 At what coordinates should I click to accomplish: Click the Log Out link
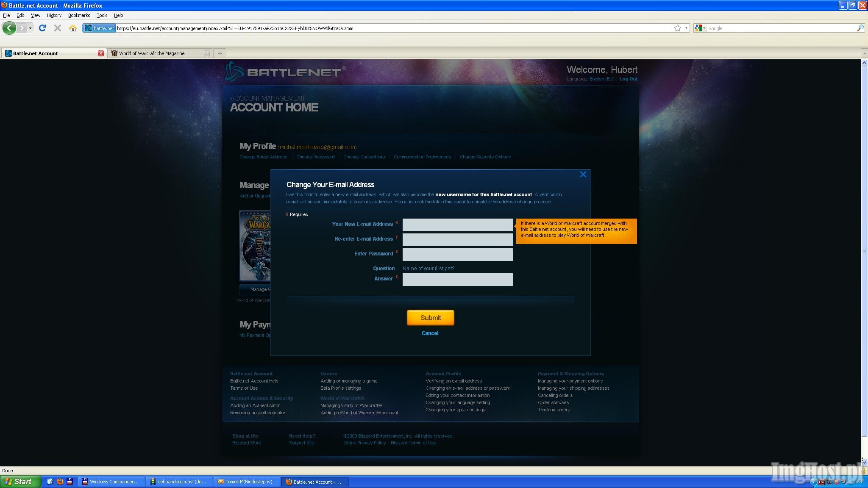pyautogui.click(x=628, y=79)
